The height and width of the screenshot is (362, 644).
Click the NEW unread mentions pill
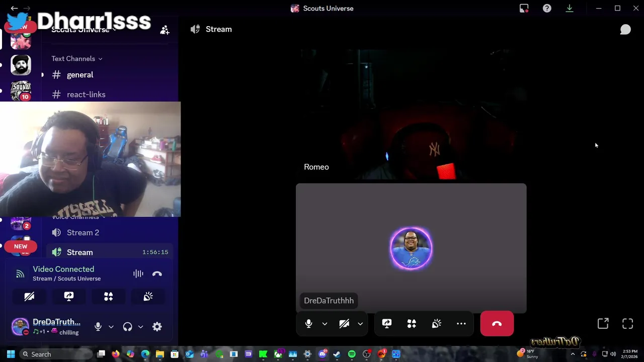pos(21,246)
